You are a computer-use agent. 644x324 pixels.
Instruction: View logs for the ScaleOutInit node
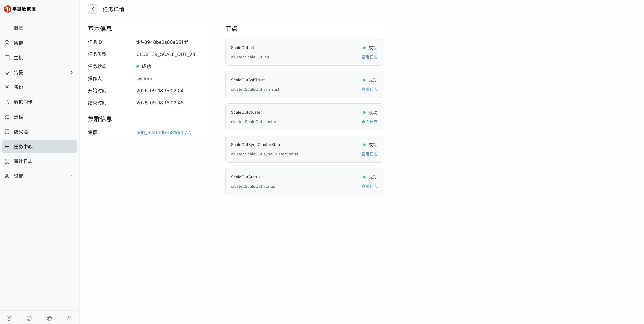369,57
